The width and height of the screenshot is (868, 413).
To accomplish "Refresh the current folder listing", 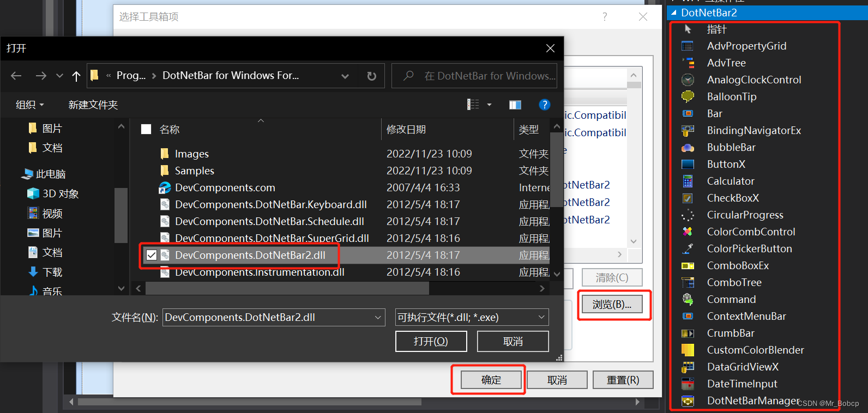I will click(x=372, y=76).
